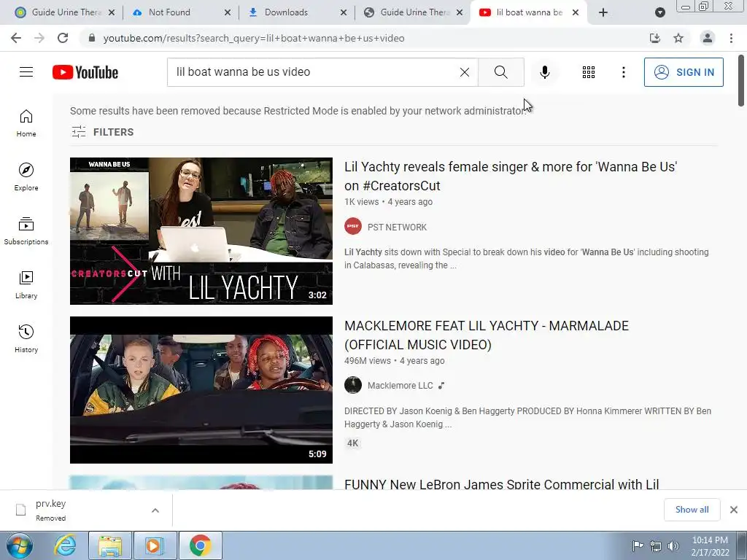
Task: Reload the page with refresh icon
Action: (63, 38)
